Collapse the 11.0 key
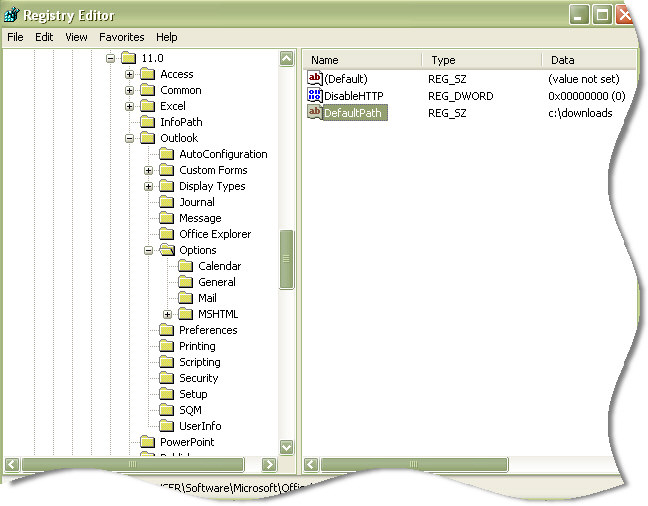Viewport: 648px width, 506px height. click(110, 58)
